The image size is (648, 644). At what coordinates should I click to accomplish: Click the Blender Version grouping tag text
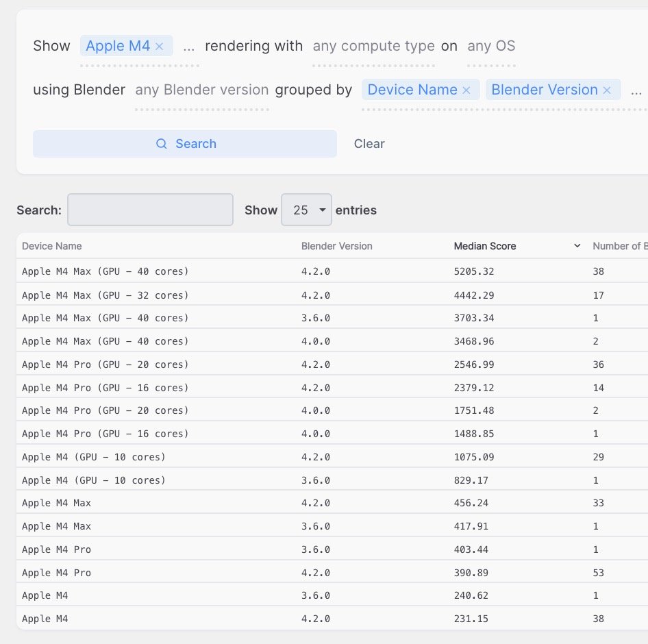click(545, 90)
